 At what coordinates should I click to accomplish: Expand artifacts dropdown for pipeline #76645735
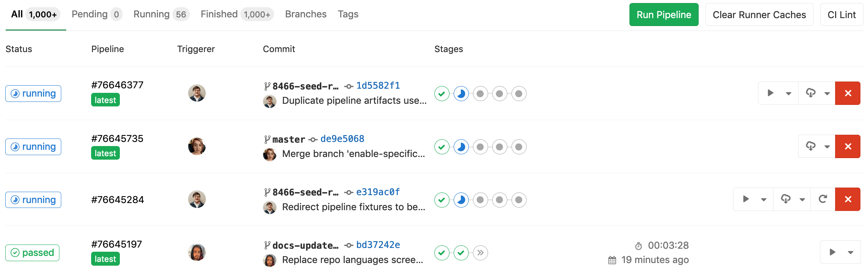tap(826, 146)
